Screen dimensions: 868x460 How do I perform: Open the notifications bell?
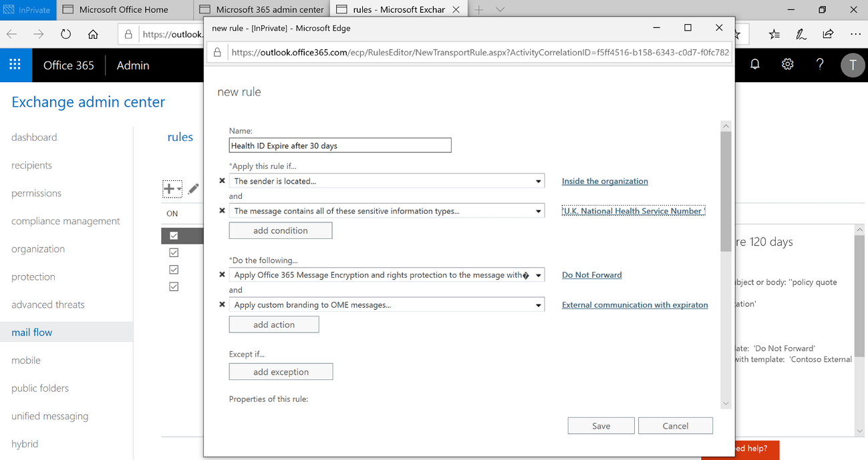(x=754, y=64)
